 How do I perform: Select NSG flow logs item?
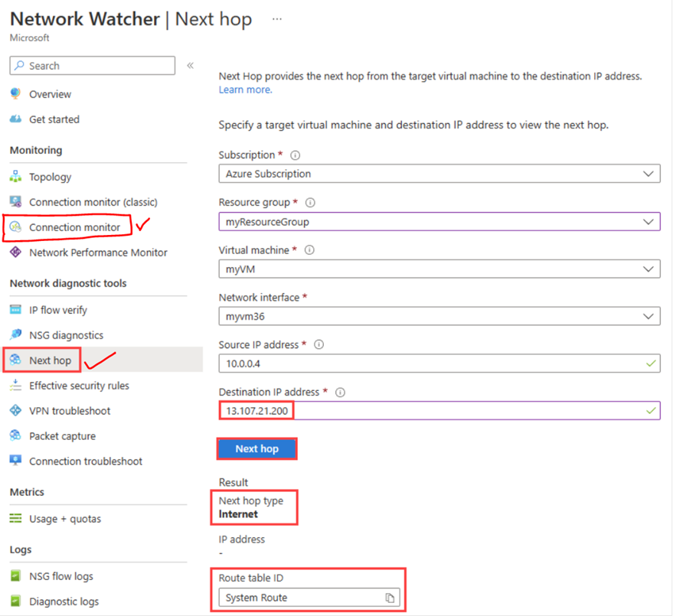[61, 576]
